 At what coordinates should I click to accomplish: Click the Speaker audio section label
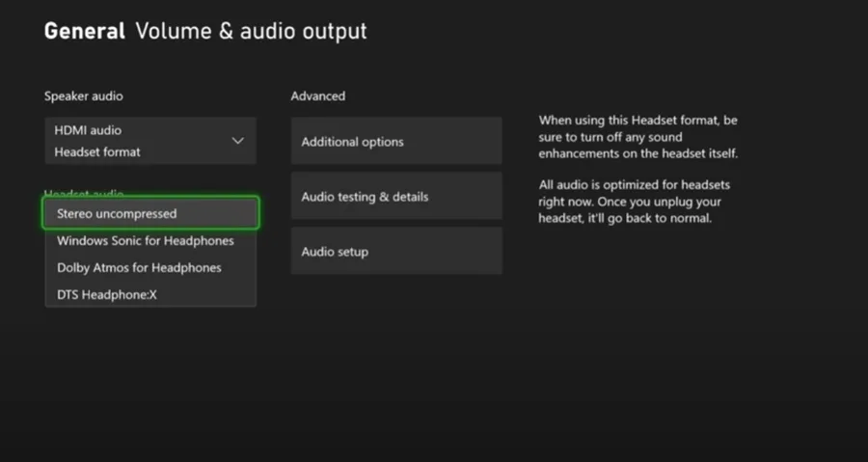tap(84, 96)
